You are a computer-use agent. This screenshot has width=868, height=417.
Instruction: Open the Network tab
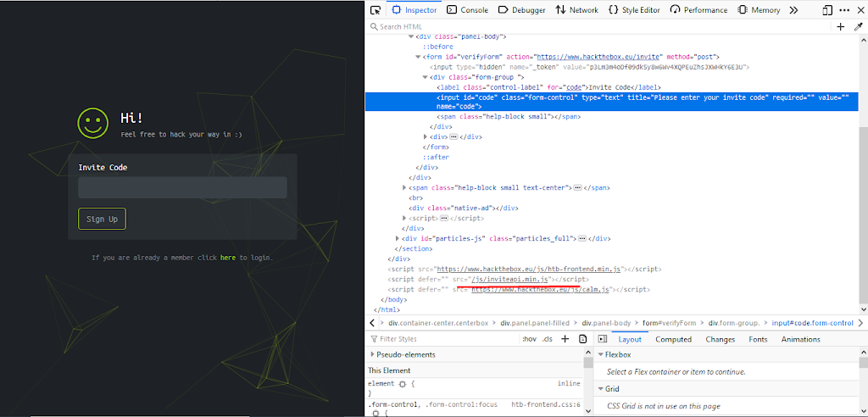click(x=576, y=10)
